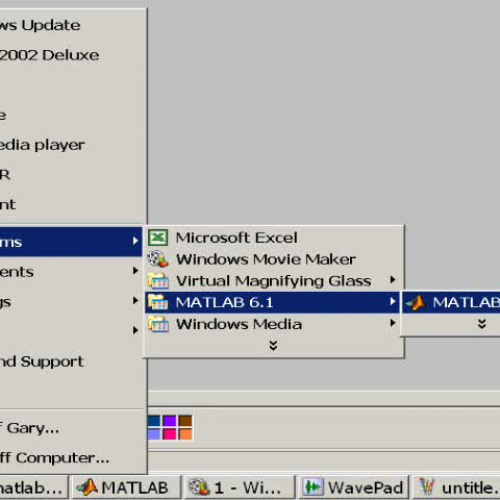Open the 2002 Deluxe Start menu item
This screenshot has width=500, height=500.
click(x=72, y=55)
